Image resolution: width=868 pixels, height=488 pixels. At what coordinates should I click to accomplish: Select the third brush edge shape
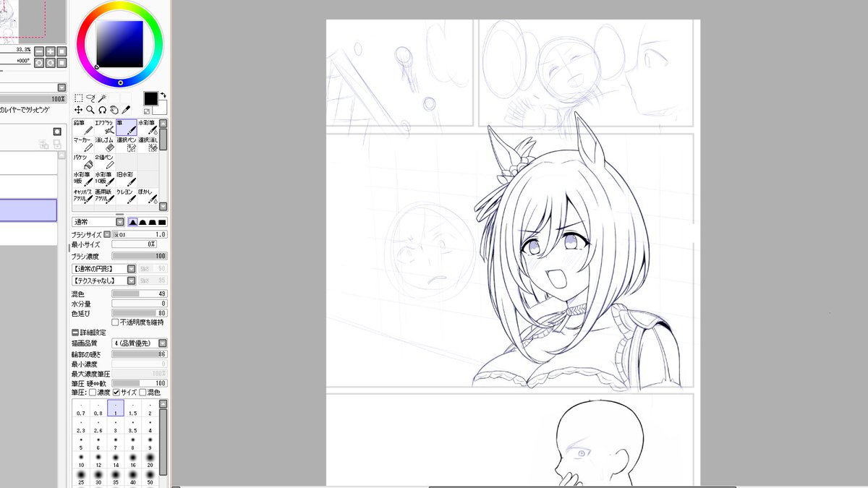[153, 222]
